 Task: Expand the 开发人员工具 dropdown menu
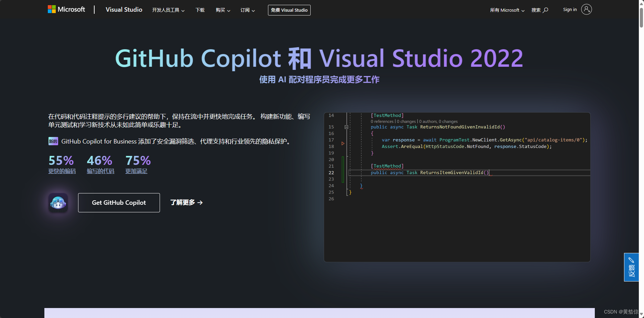tap(168, 10)
